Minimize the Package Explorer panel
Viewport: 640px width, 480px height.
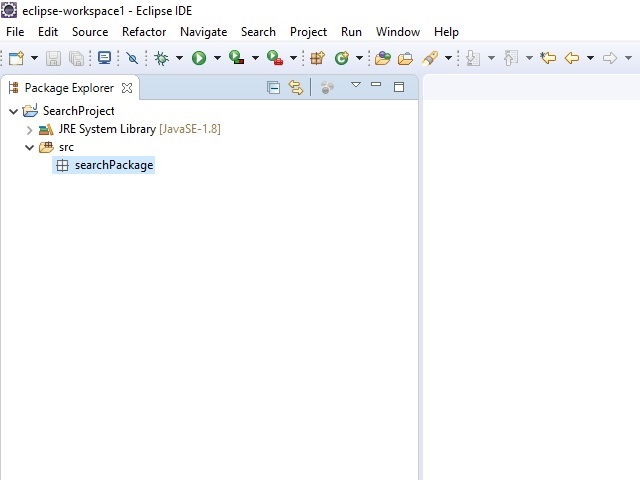(x=376, y=84)
